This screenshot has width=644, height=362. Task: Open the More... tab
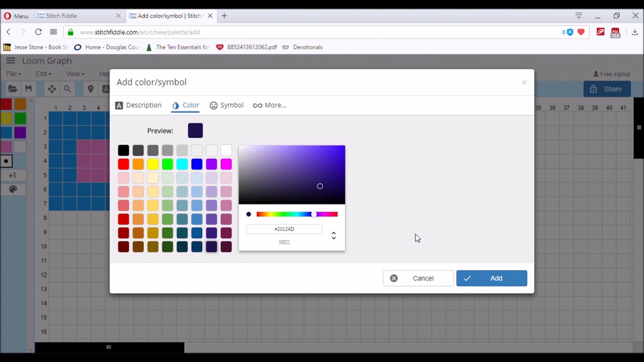tap(270, 105)
